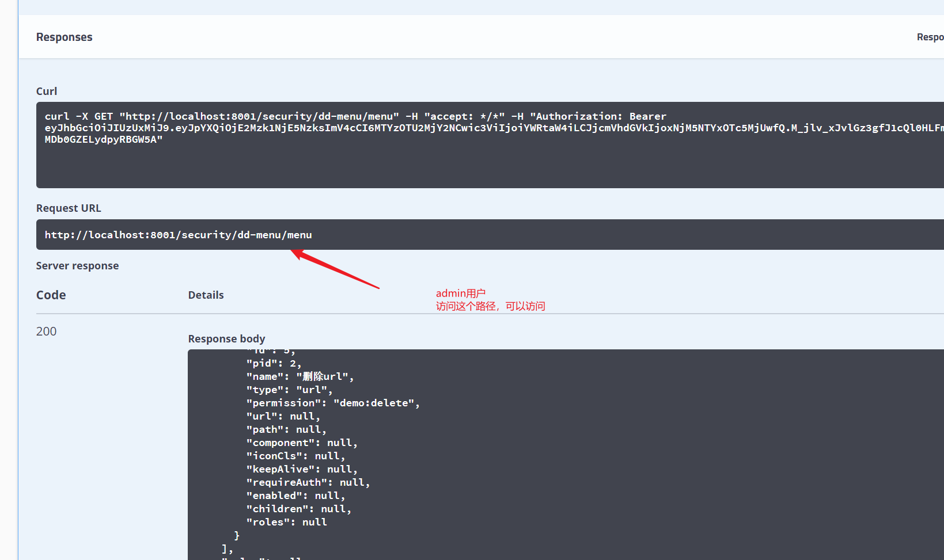The width and height of the screenshot is (944, 560).
Task: Open http://localhost:8001/security/dd-menu/menu
Action: 179,234
